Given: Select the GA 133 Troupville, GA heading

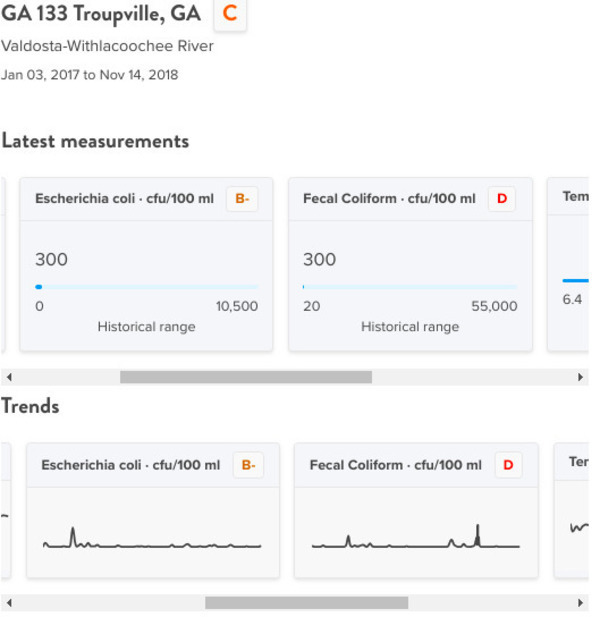Looking at the screenshot, I should [101, 14].
